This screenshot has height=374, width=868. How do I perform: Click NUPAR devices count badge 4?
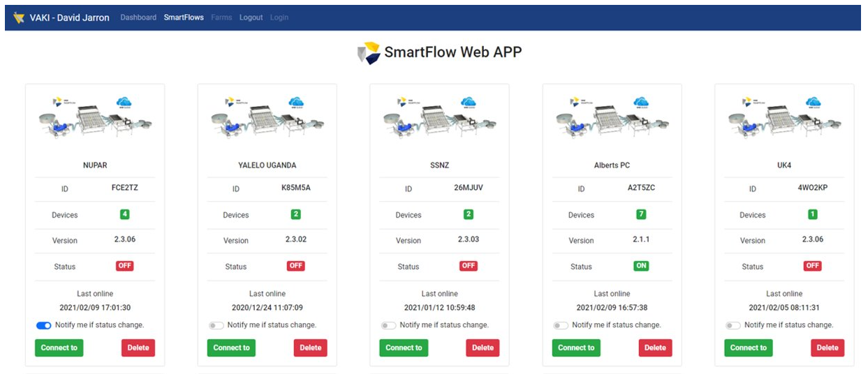tap(124, 214)
